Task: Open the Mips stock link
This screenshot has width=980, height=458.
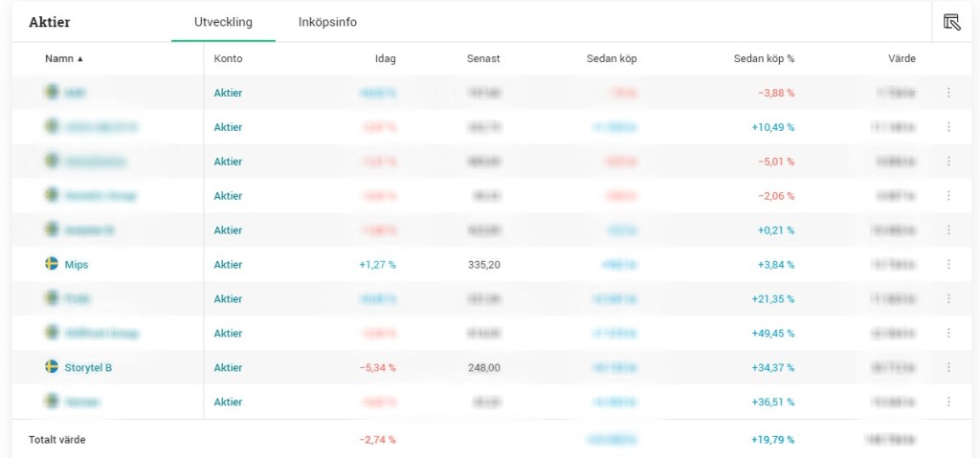Action: coord(77,265)
